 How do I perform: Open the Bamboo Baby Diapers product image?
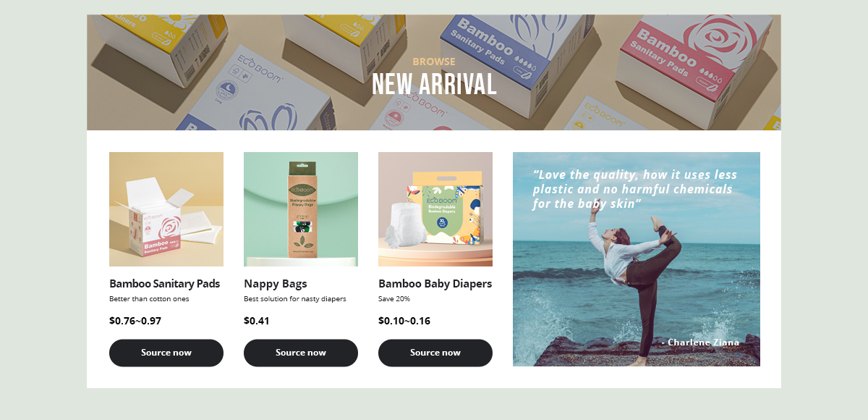[435, 209]
